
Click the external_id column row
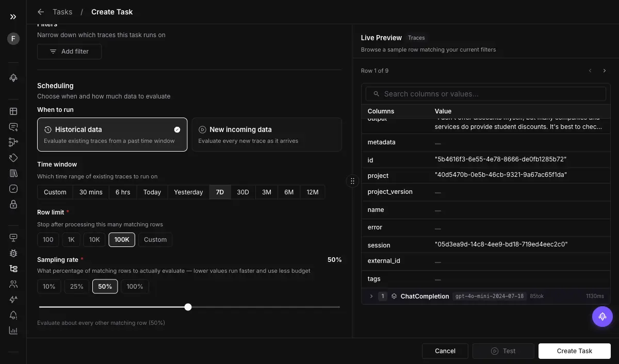tap(485, 261)
